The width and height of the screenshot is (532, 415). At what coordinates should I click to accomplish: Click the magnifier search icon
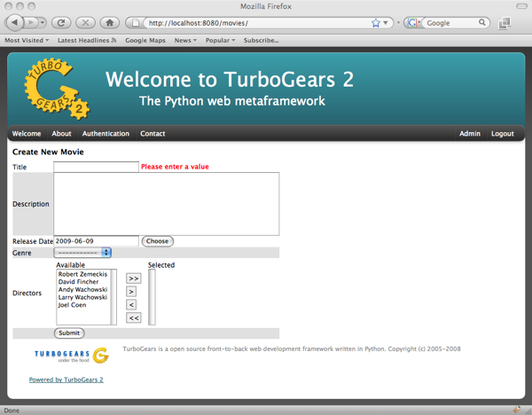pyautogui.click(x=482, y=22)
